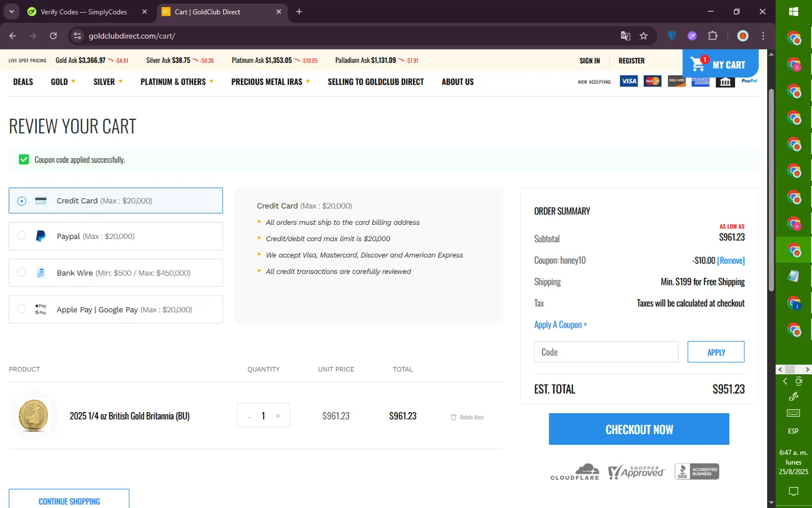Open the touch keyboard icon
This screenshot has height=508, width=812.
point(794,413)
